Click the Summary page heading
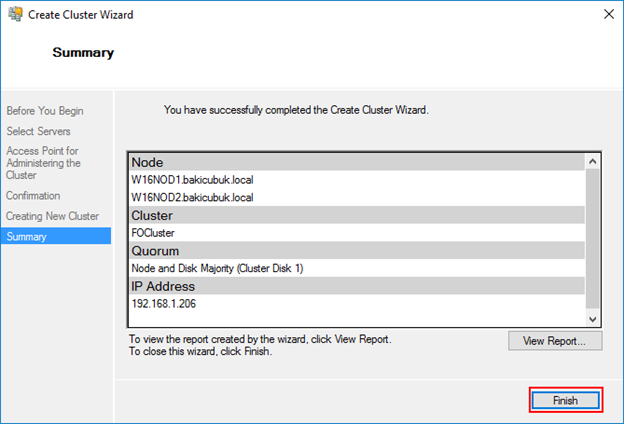The height and width of the screenshot is (424, 624). click(x=83, y=53)
